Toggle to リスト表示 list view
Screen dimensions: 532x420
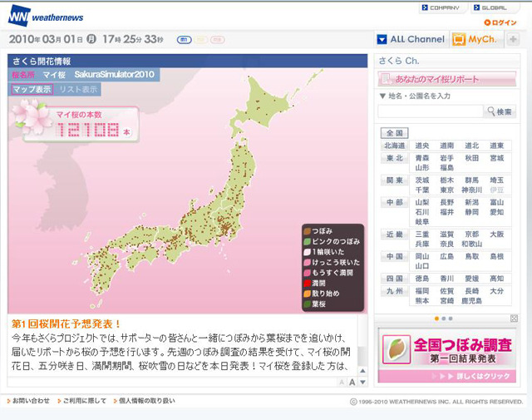coord(78,89)
